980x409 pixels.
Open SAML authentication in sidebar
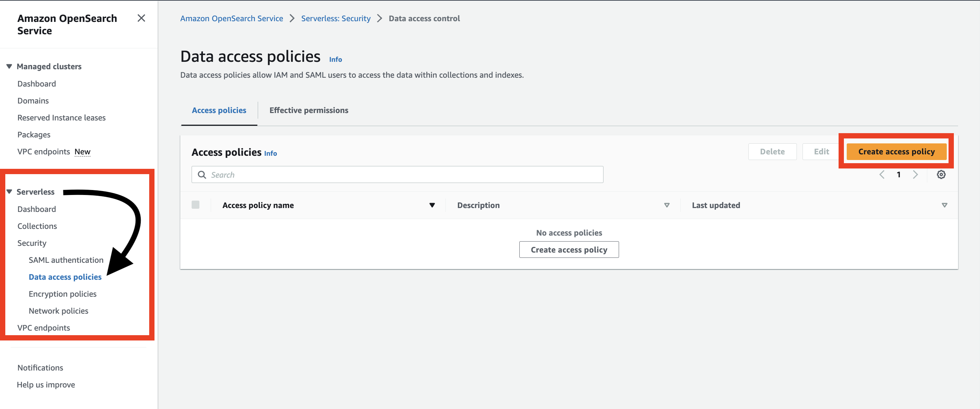(66, 260)
